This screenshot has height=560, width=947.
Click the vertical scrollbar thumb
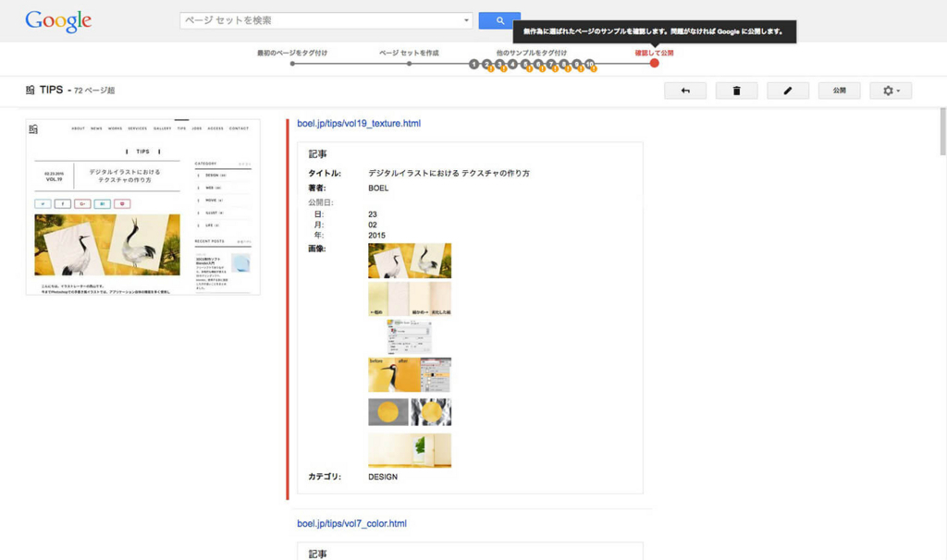[x=942, y=131]
